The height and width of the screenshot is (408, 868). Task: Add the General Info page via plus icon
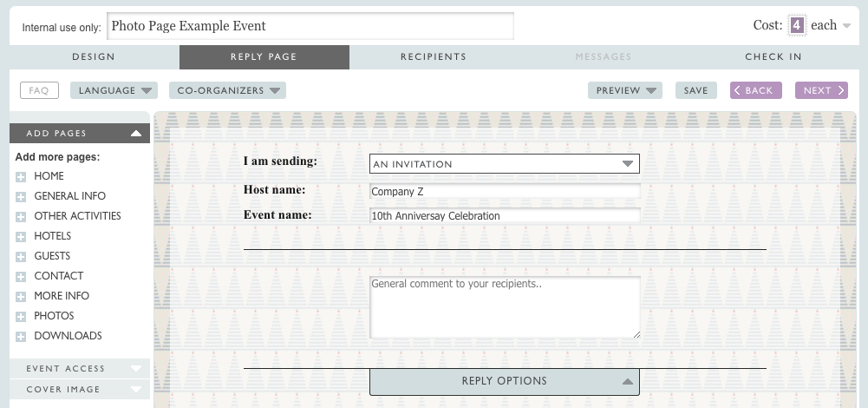(x=21, y=197)
